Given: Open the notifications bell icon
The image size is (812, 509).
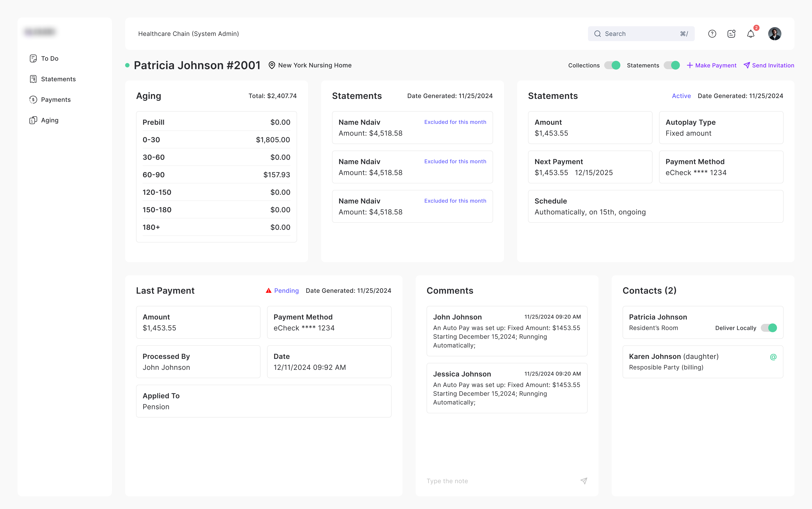Looking at the screenshot, I should point(751,34).
